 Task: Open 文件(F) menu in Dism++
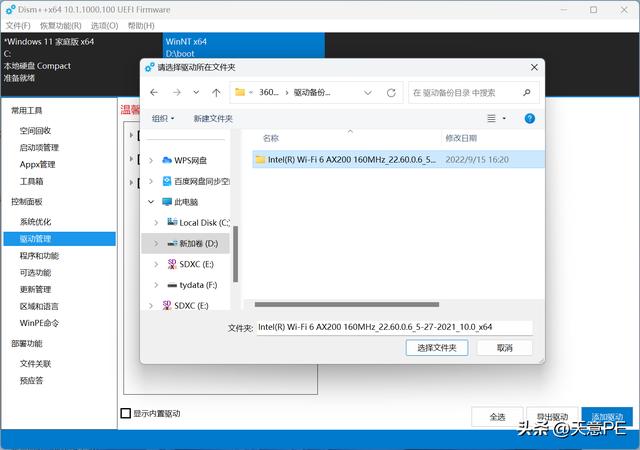tap(18, 26)
